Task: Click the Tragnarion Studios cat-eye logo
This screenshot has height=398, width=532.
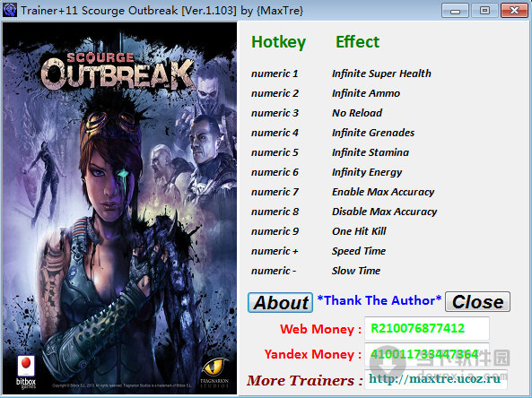Action: click(x=214, y=374)
